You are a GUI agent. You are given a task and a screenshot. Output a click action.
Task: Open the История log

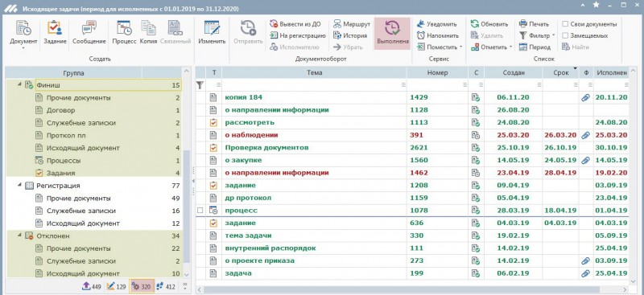tap(350, 35)
